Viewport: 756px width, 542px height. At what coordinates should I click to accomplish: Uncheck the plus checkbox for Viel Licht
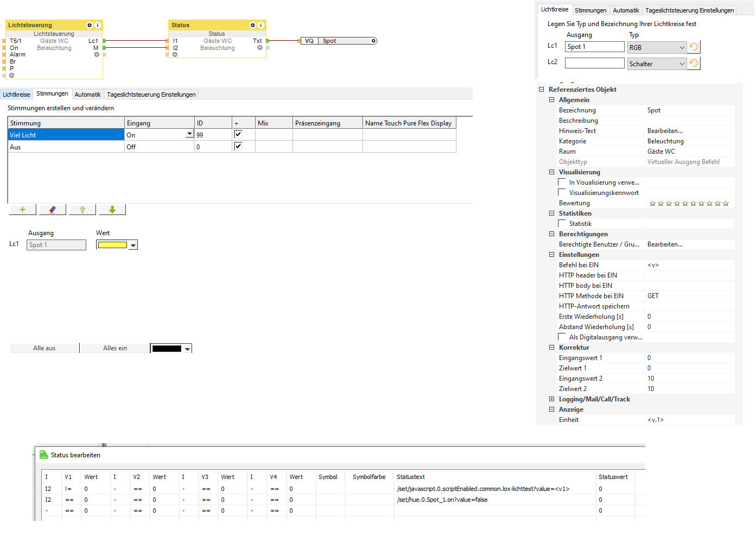pos(238,134)
